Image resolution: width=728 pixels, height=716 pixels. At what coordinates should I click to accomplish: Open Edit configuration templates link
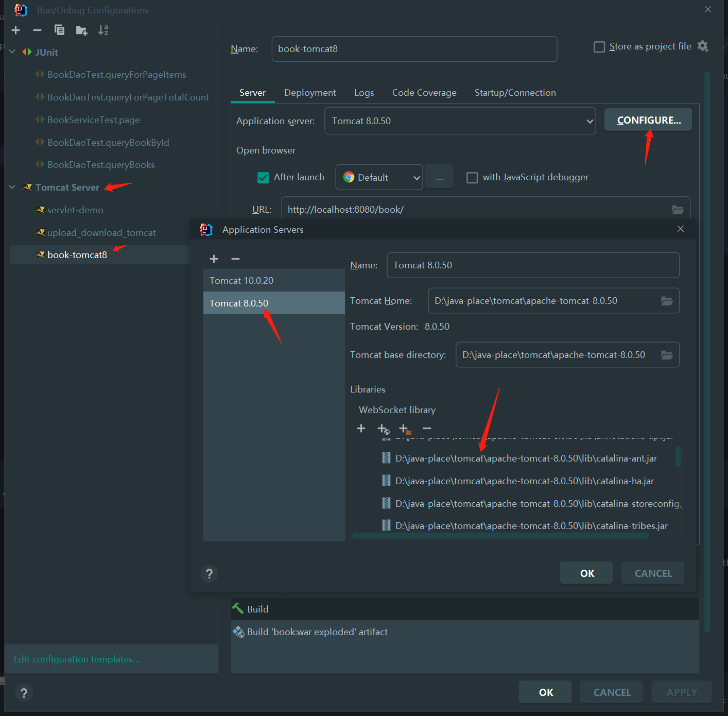[x=77, y=659]
